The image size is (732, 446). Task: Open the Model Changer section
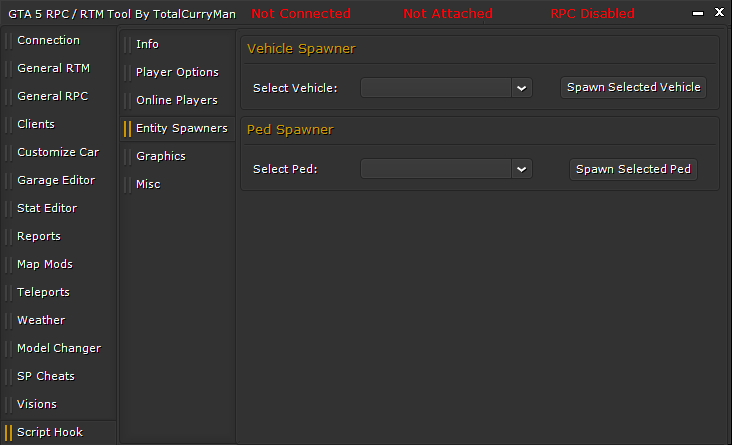pos(58,348)
